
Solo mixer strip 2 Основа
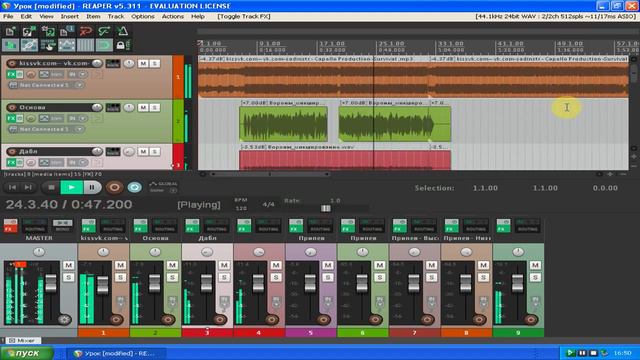tap(172, 278)
